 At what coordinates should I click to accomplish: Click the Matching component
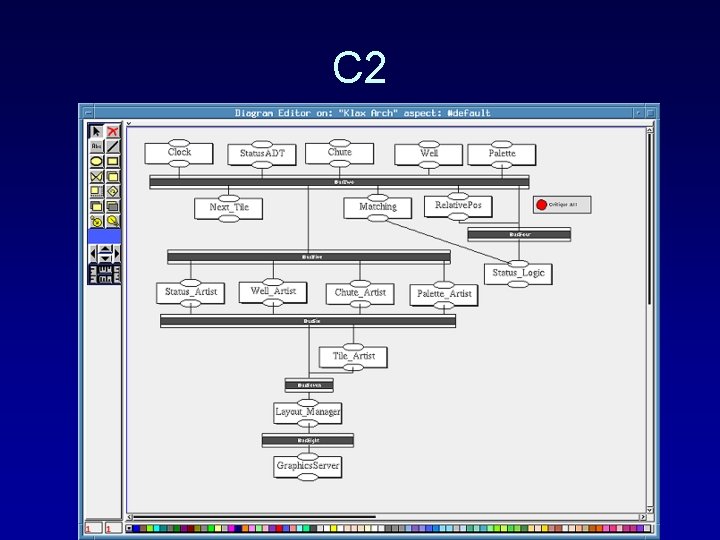(377, 208)
